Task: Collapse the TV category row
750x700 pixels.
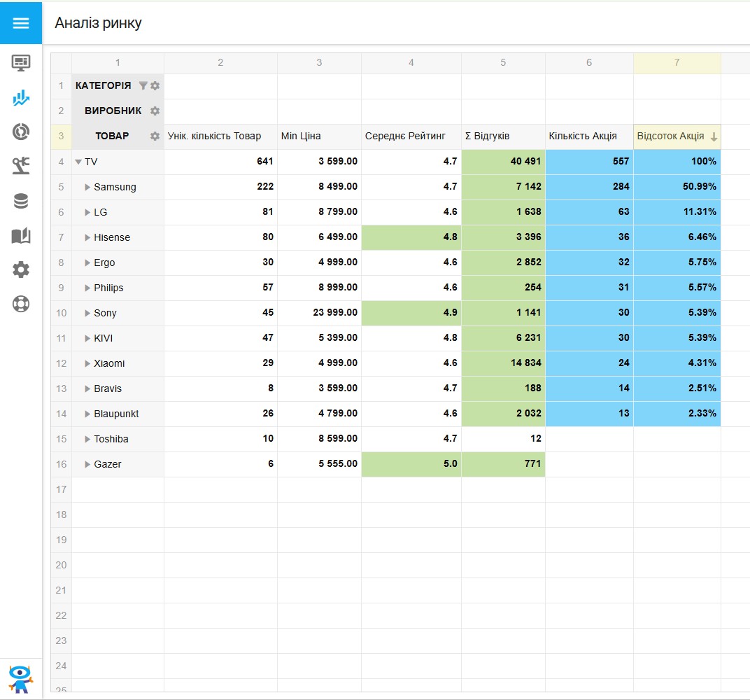Action: 78,162
